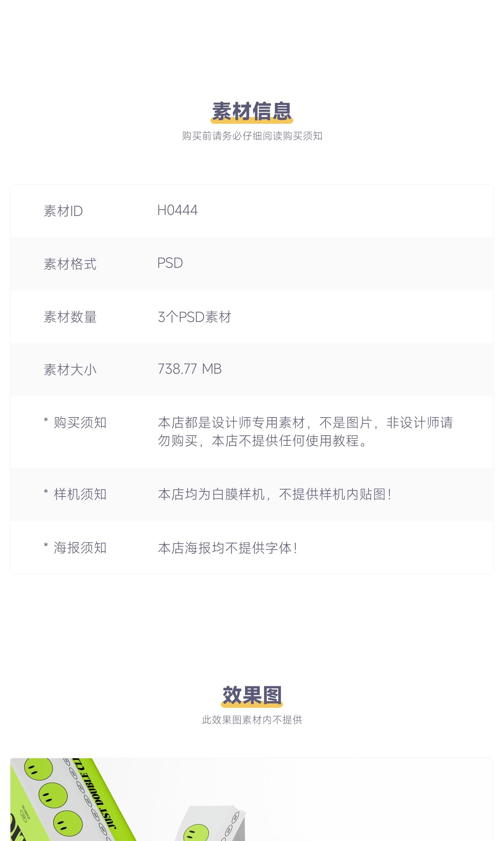The image size is (504, 841).
Task: Click the 本店都是设计师专用素材 purchase notice text
Action: coord(305,432)
